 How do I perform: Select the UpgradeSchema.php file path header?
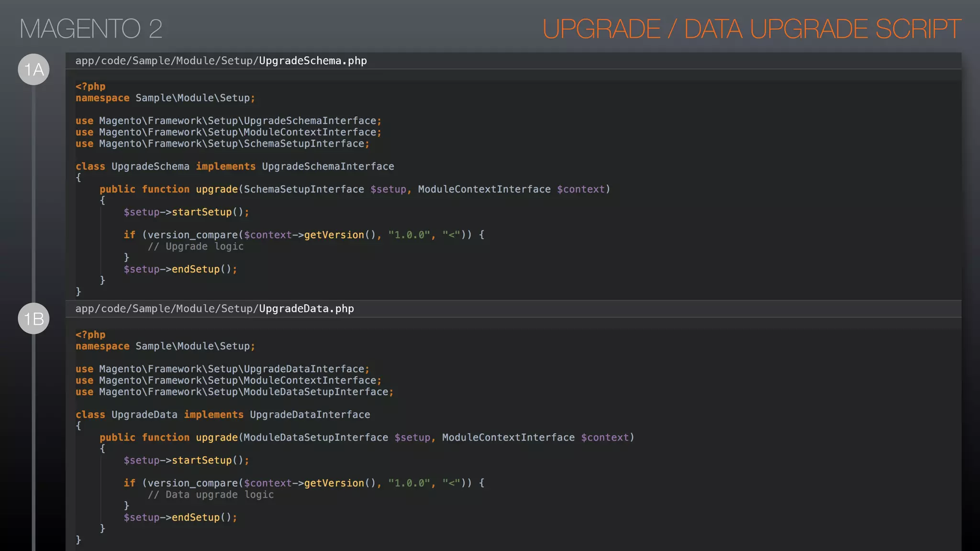click(221, 61)
